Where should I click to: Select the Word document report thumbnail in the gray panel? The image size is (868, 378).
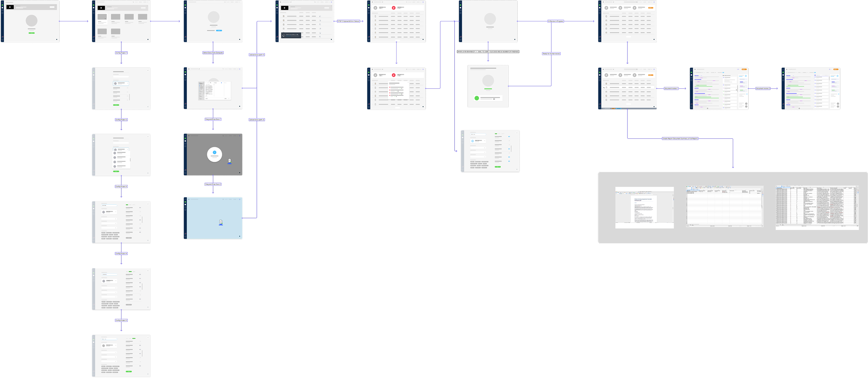pyautogui.click(x=644, y=207)
